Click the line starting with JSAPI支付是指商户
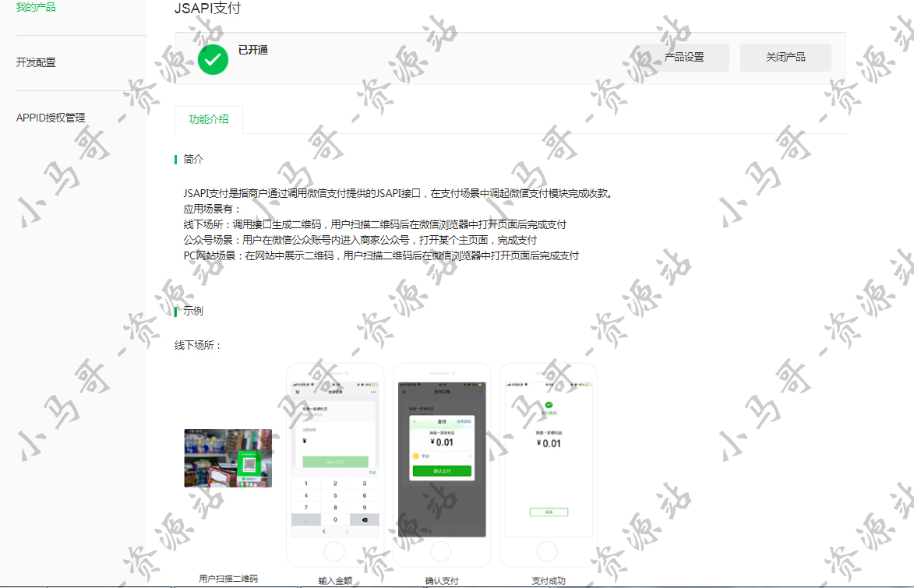Image resolution: width=914 pixels, height=588 pixels. click(x=399, y=193)
